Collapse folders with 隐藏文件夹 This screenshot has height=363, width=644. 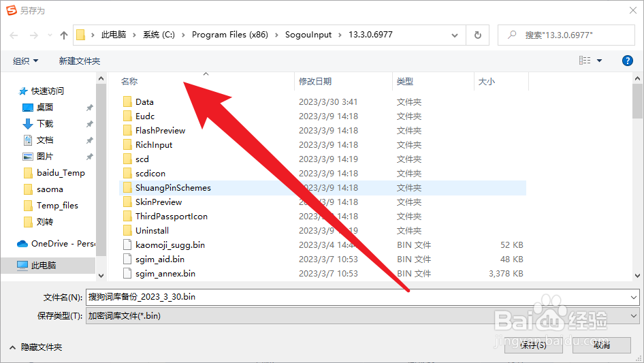[35, 347]
